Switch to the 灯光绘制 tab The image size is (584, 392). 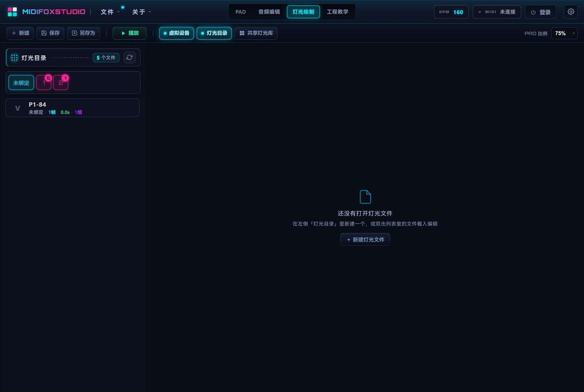[x=303, y=12]
